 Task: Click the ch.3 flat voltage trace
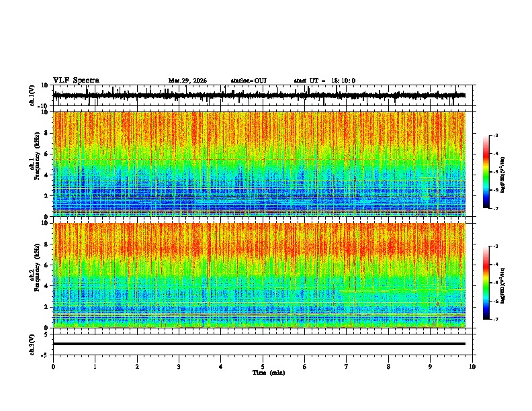(x=259, y=344)
